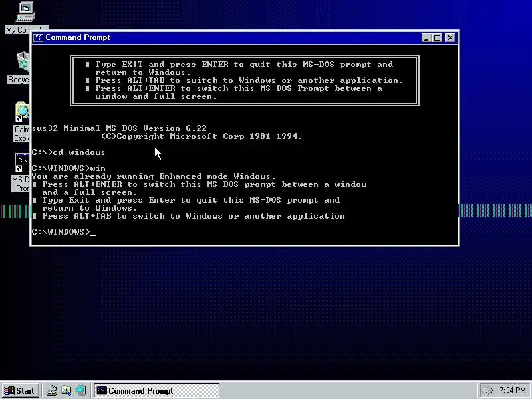The height and width of the screenshot is (399, 532).
Task: Click boxed line 'Press ALT+TAB to switch to Windows or another application.'
Action: click(249, 80)
